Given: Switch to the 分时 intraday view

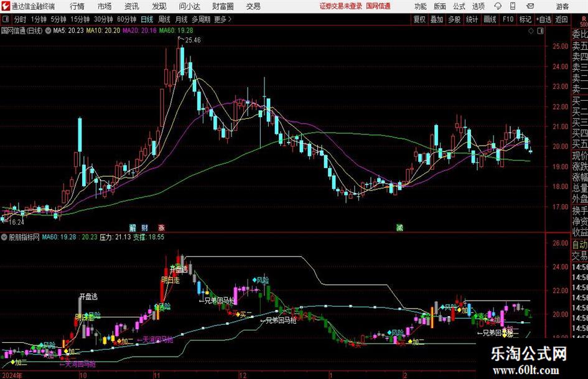Looking at the screenshot, I should [21, 19].
